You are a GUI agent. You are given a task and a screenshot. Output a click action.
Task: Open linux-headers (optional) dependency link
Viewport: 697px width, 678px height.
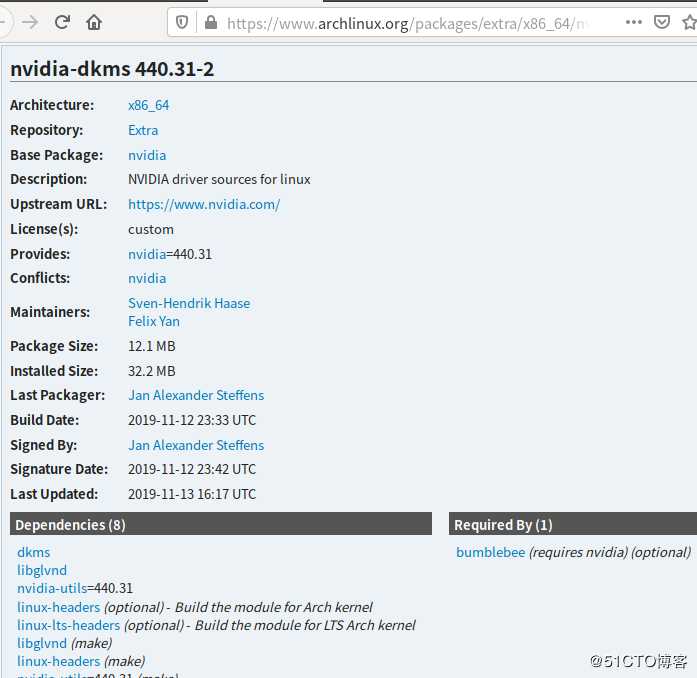(x=59, y=607)
